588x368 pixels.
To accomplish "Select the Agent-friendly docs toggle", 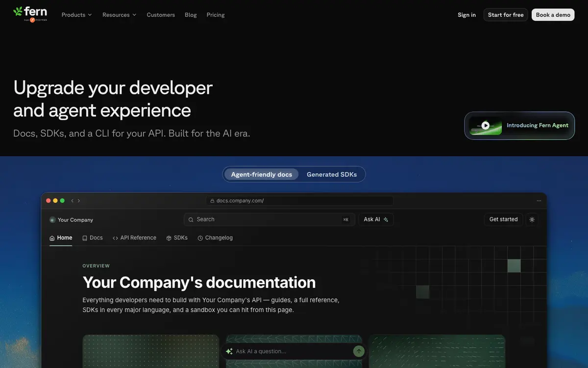I will (x=261, y=174).
